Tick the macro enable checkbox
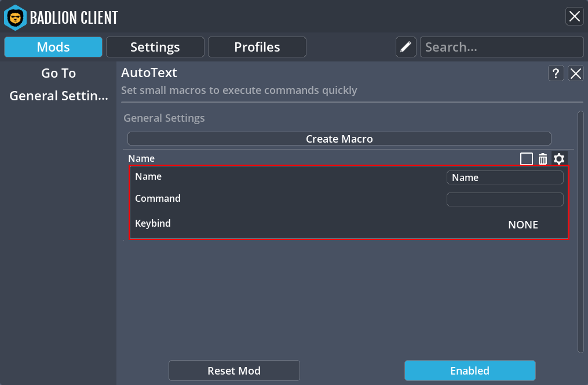Viewport: 588px width, 385px height. coord(527,159)
